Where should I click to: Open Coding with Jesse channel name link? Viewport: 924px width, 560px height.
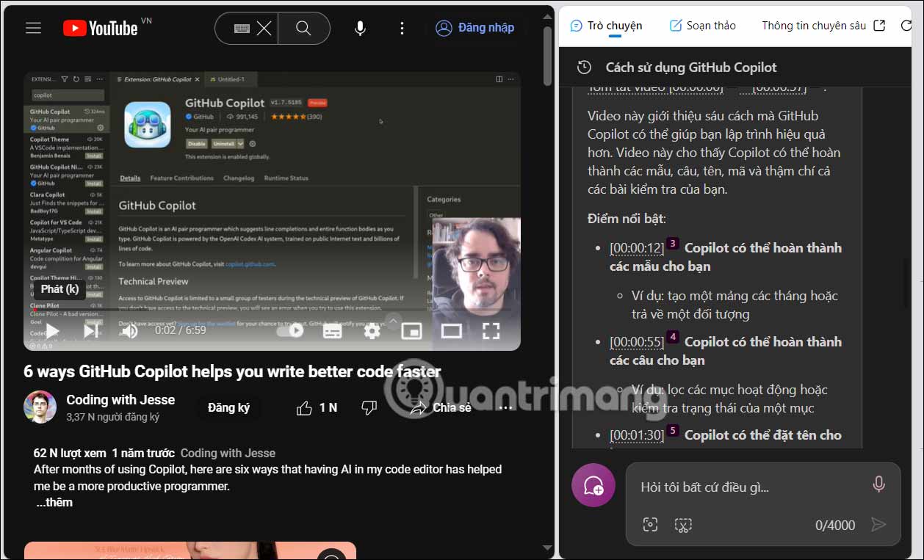pos(120,400)
